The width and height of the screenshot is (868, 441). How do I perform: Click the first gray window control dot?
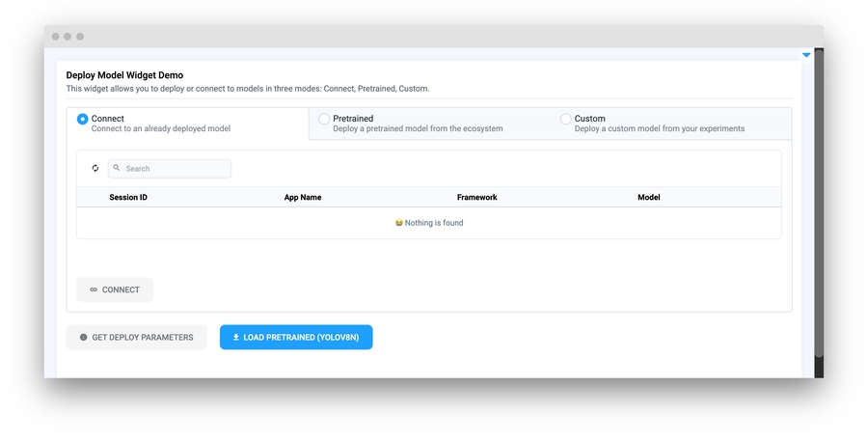56,37
